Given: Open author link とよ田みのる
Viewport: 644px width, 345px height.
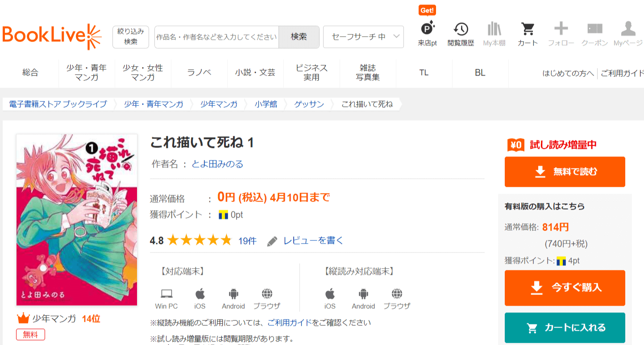Looking at the screenshot, I should [x=217, y=164].
